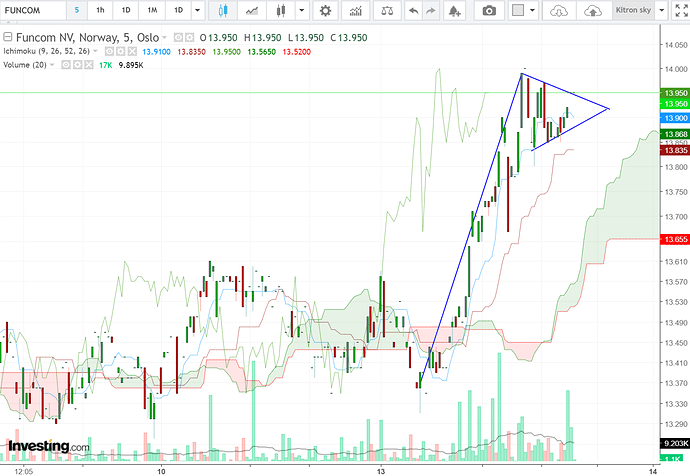Click the 13.950 top dark-green price label
The width and height of the screenshot is (690, 476).
click(x=675, y=93)
